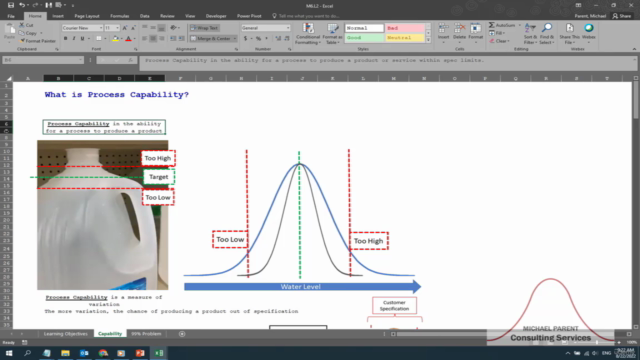Viewport: 640px width, 360px height.
Task: Collapse the ribbon with the arrow
Action: pos(634,49)
